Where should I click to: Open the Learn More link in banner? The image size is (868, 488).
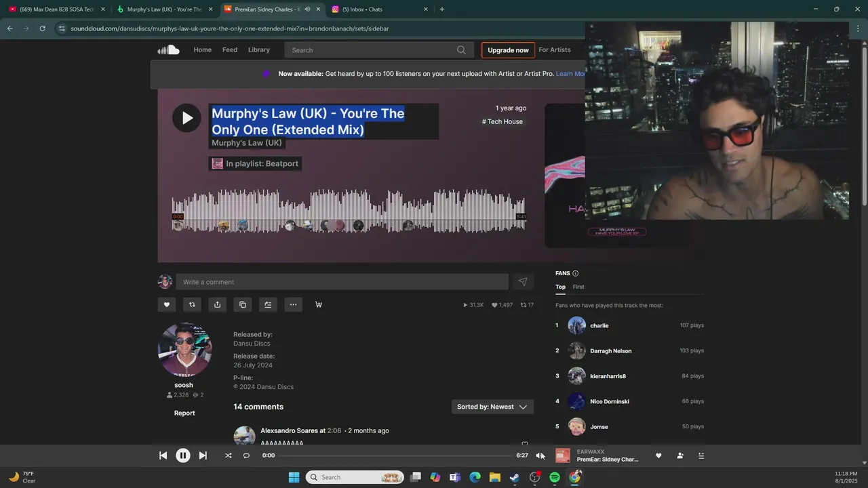pyautogui.click(x=570, y=73)
